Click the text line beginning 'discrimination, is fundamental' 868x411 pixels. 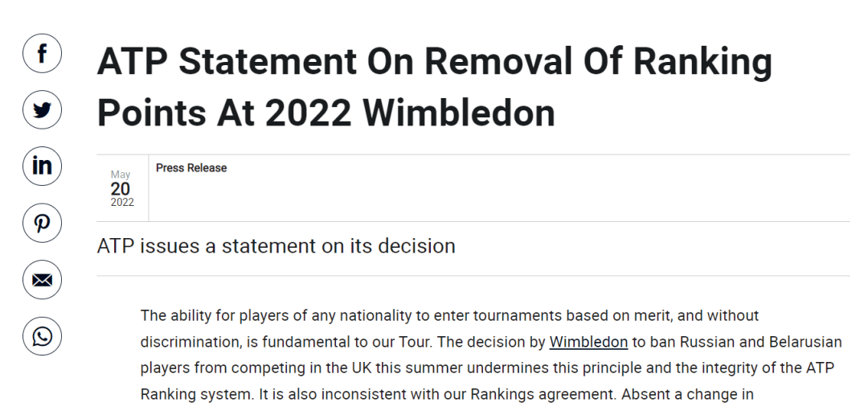[491, 342]
